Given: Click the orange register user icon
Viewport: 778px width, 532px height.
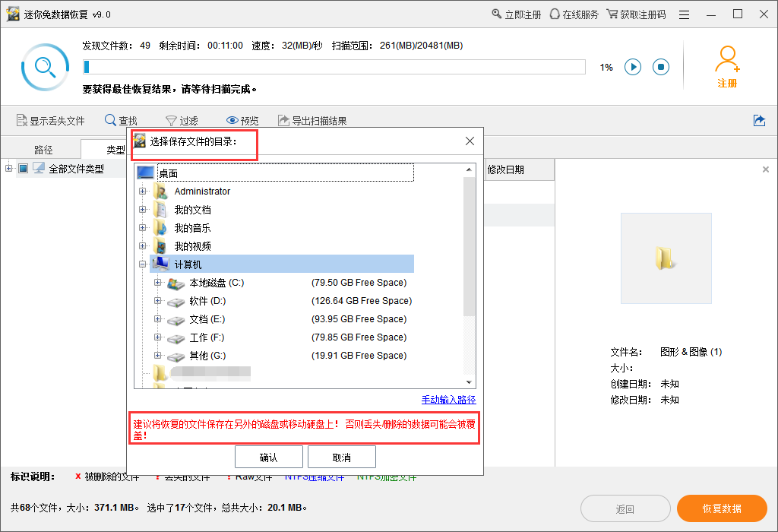Looking at the screenshot, I should click(x=727, y=67).
